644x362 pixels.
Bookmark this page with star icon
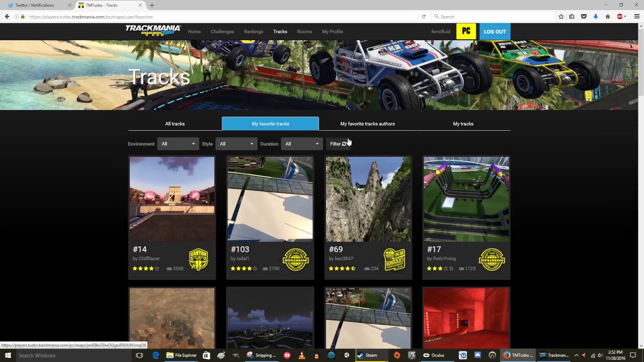coord(561,17)
